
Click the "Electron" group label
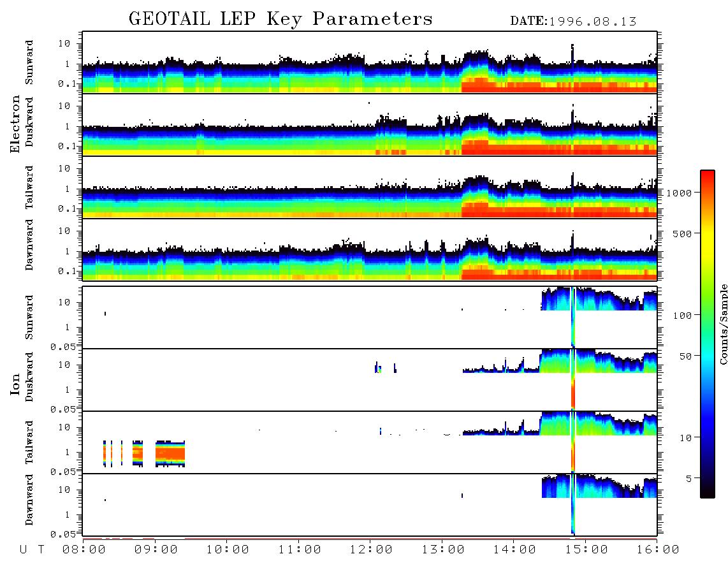15,124
